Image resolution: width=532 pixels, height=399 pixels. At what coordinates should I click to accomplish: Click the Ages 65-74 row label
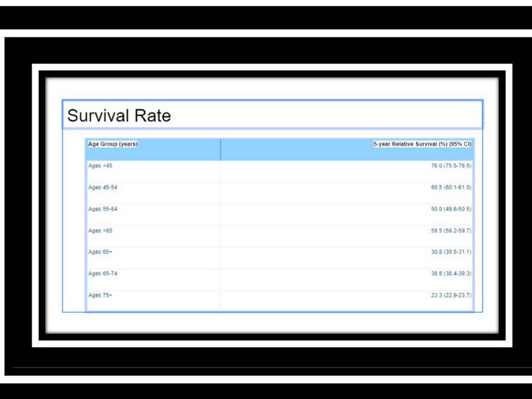[103, 274]
